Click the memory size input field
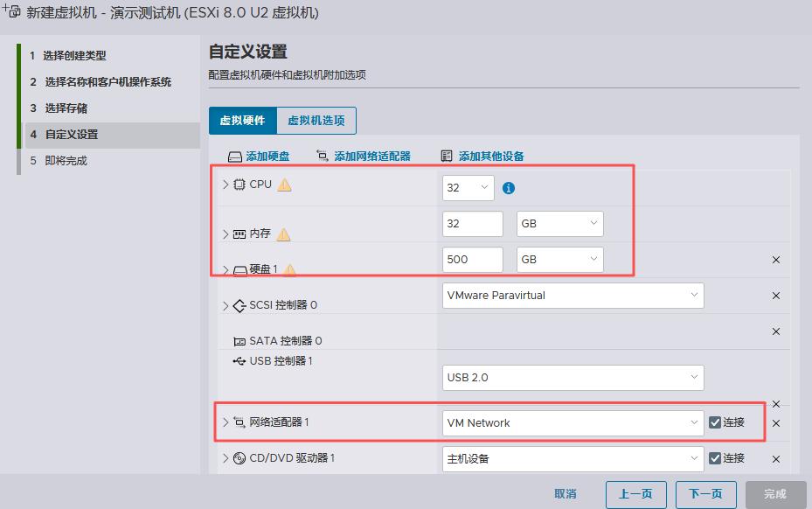 coord(472,224)
